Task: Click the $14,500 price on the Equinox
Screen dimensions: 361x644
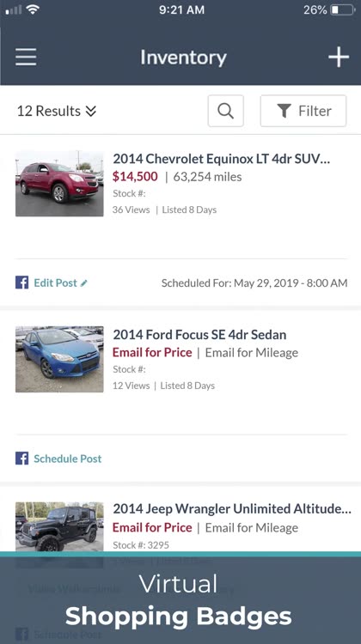Action: tap(135, 177)
